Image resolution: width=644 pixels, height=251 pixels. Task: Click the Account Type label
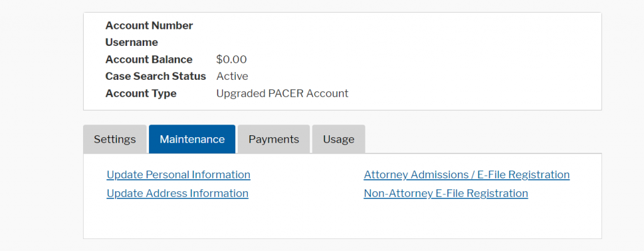click(141, 94)
